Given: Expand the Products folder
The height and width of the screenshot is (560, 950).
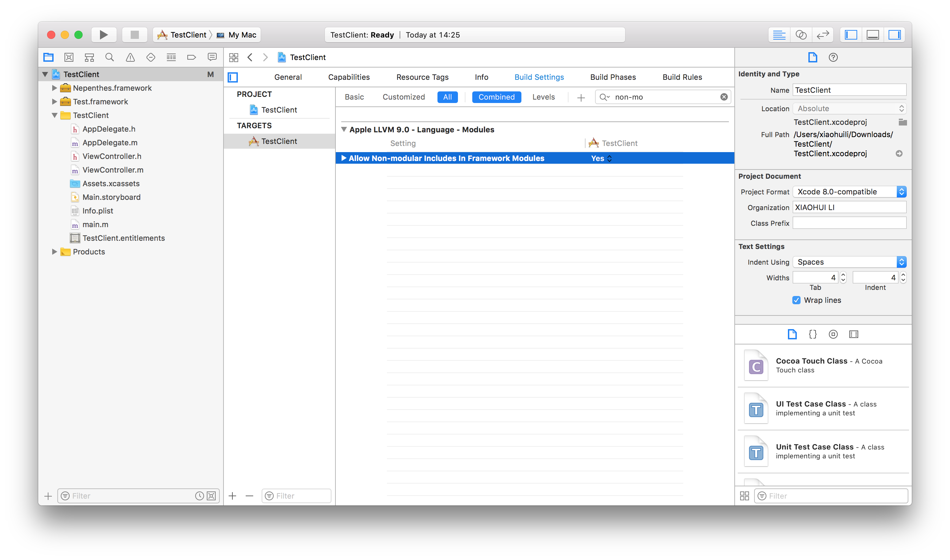Looking at the screenshot, I should point(54,252).
